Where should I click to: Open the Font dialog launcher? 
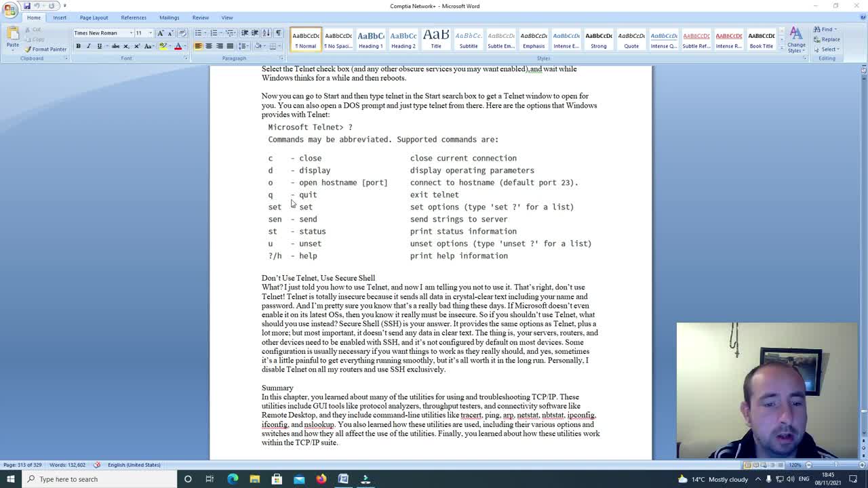tap(186, 58)
